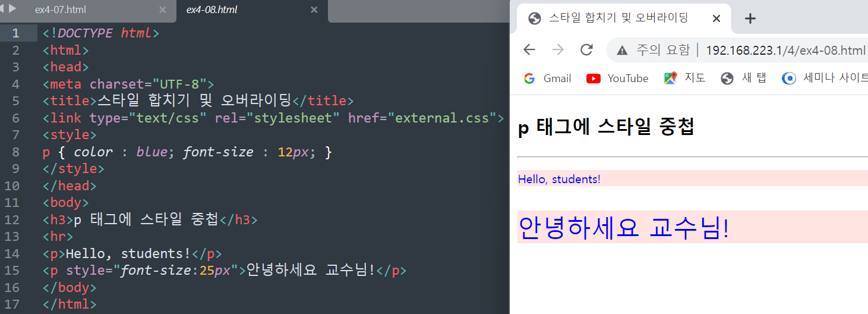Click the <!DOCTYPE html> code line

101,33
